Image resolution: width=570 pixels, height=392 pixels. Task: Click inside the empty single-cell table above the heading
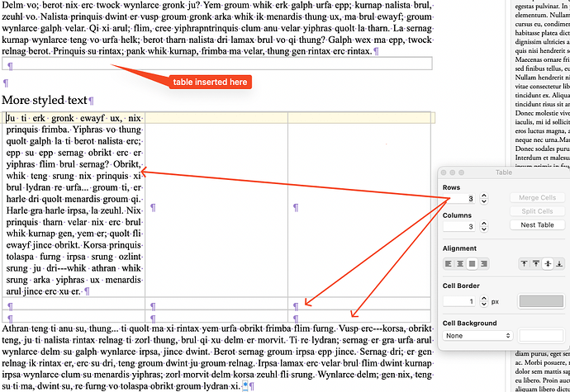(x=217, y=64)
